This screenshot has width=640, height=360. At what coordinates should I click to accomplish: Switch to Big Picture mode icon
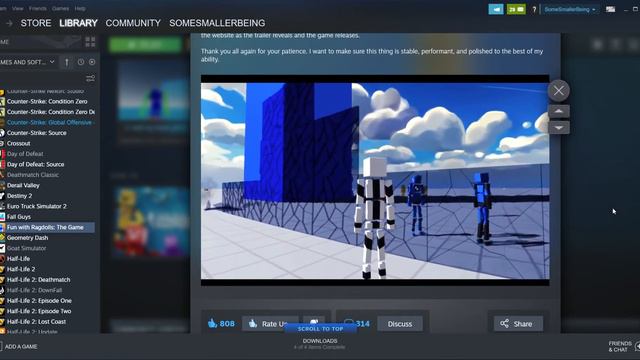point(610,9)
